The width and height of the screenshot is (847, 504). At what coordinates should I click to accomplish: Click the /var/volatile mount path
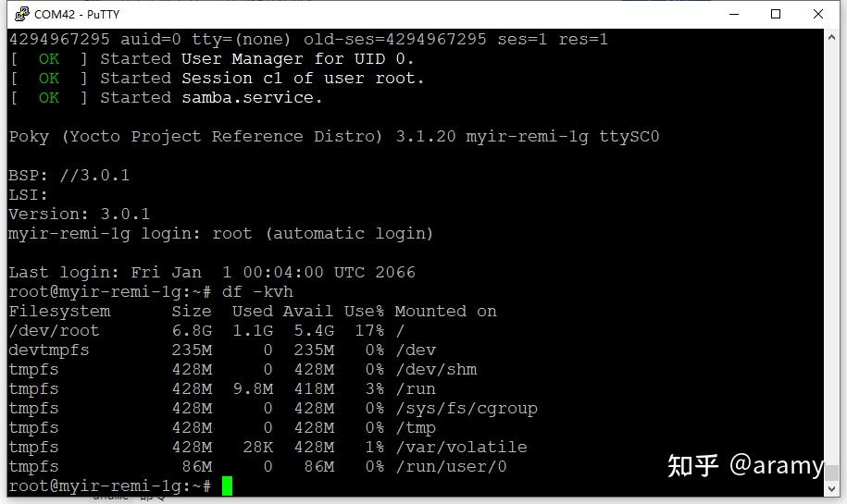461,448
